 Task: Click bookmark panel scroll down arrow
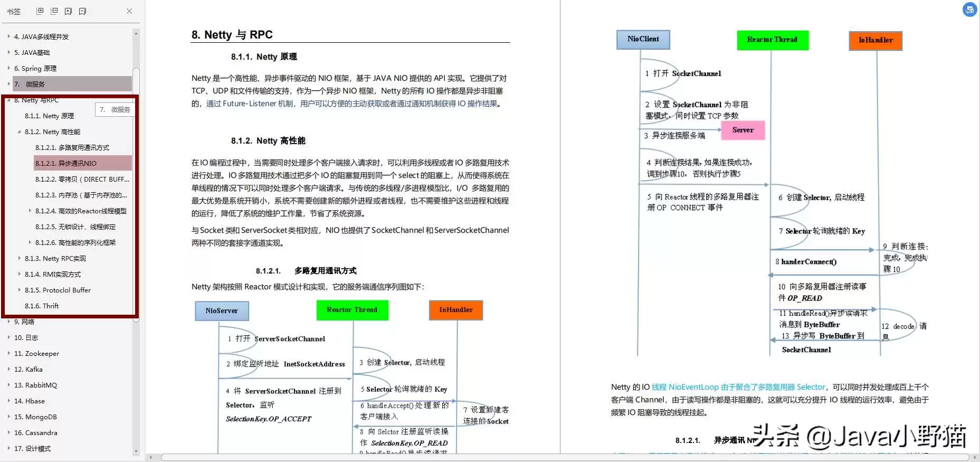point(136,451)
